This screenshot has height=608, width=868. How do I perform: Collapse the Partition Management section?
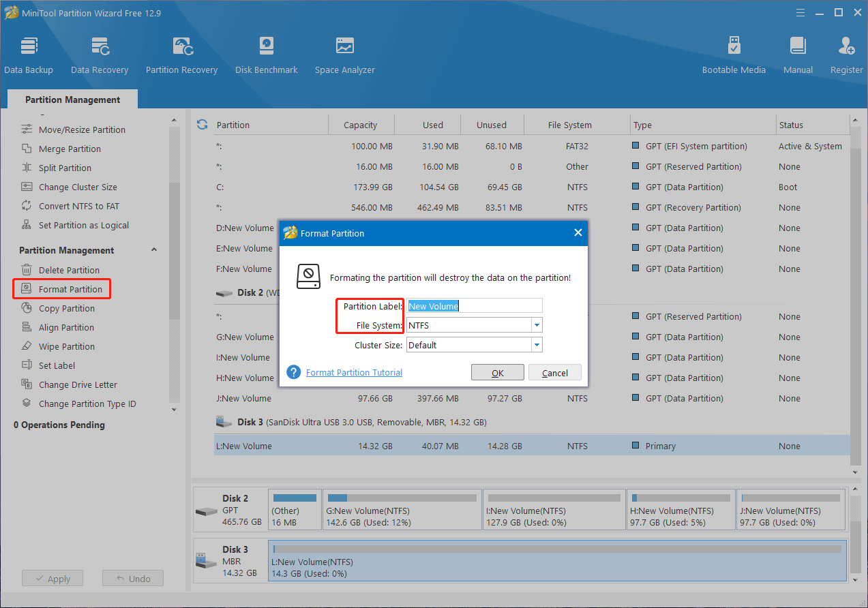pos(154,250)
